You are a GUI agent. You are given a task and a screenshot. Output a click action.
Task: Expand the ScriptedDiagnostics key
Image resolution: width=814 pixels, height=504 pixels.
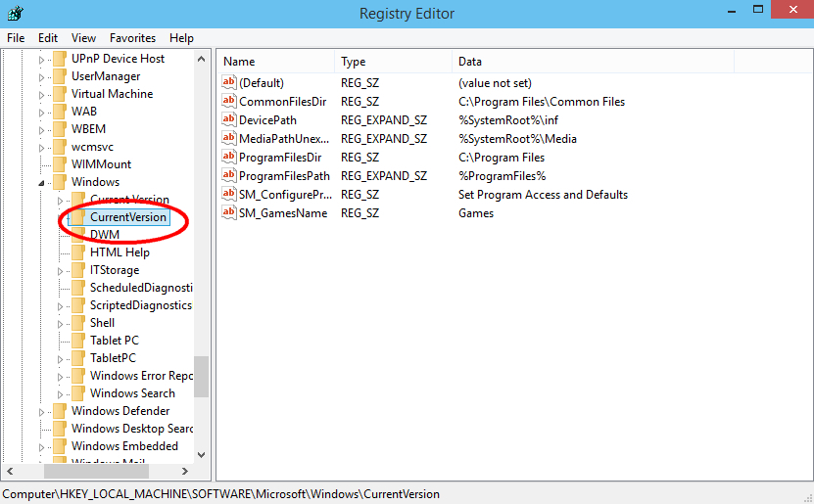click(60, 306)
